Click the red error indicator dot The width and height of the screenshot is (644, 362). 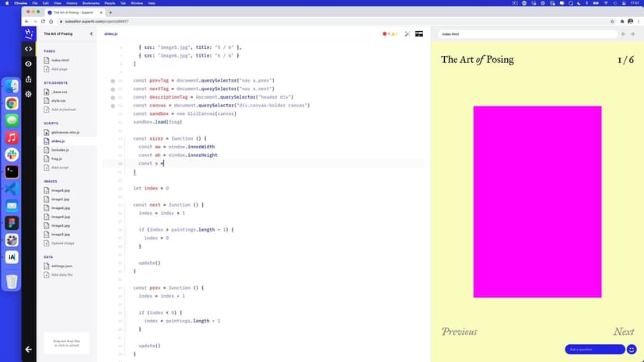pos(385,34)
